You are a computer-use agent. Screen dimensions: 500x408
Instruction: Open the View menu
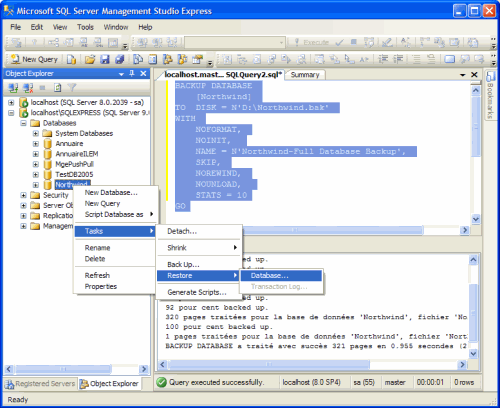(60, 27)
